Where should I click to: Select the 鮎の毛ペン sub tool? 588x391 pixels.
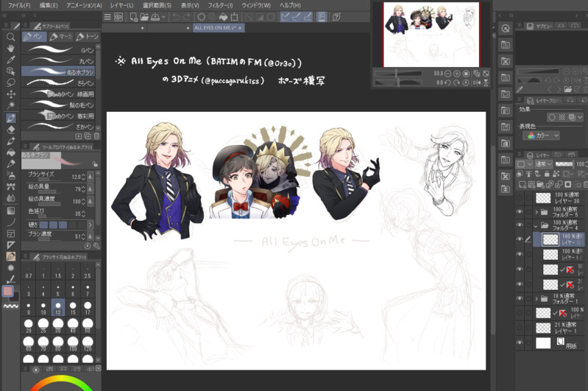point(58,105)
